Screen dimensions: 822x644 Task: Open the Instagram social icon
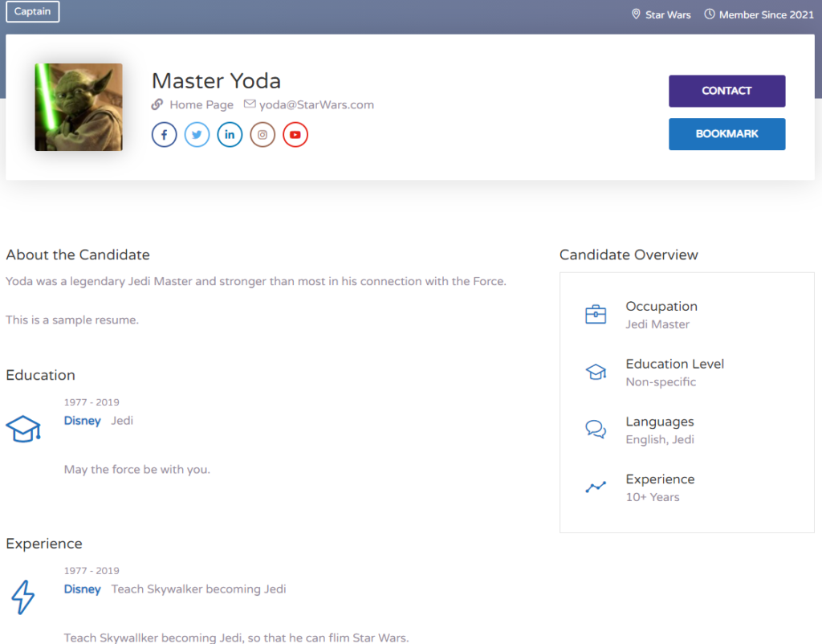(262, 135)
